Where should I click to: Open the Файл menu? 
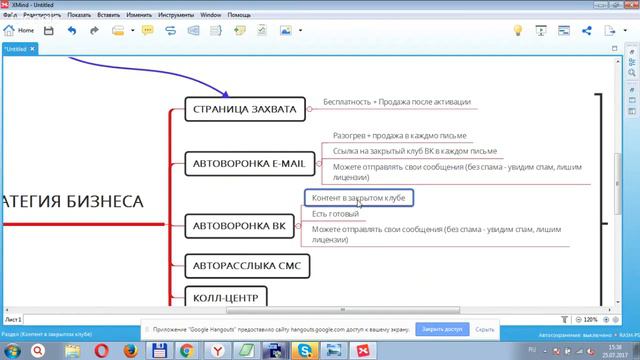click(x=10, y=15)
